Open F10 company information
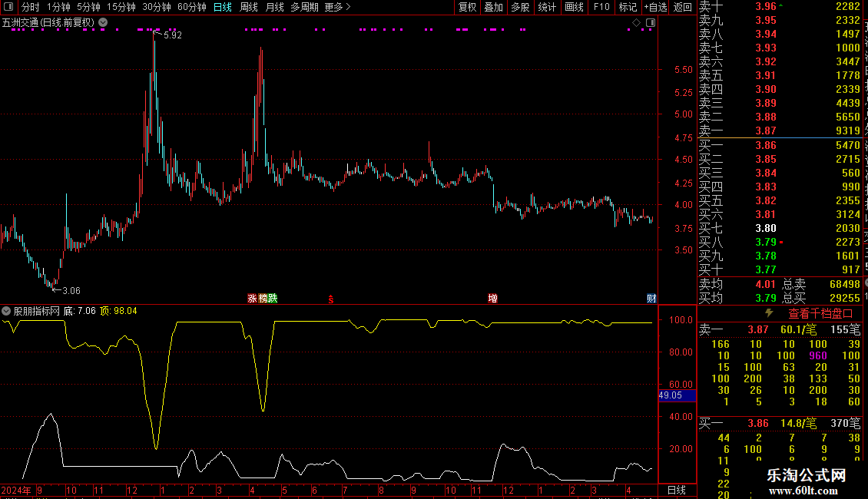The height and width of the screenshot is (499, 868). pyautogui.click(x=601, y=7)
